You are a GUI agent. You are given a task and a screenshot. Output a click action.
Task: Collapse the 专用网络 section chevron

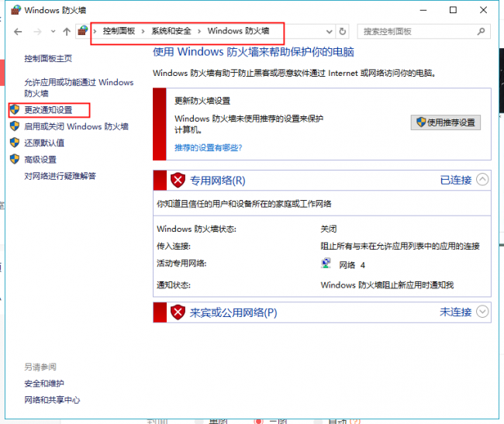[482, 179]
